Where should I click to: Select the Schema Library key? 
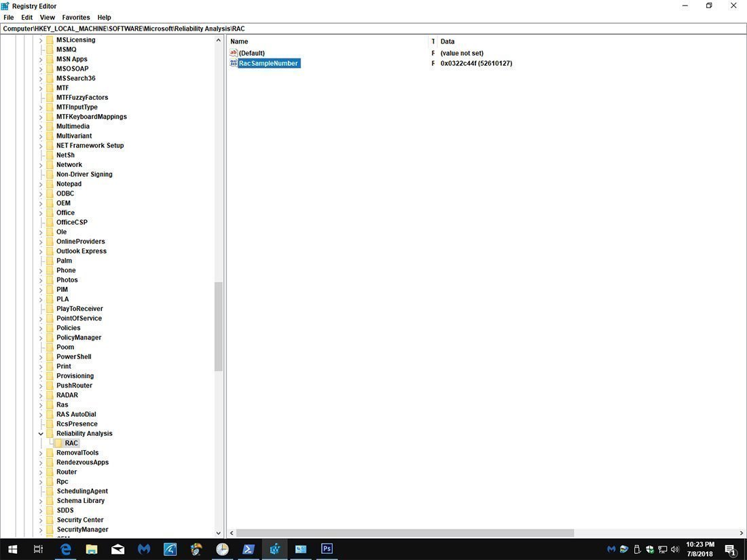pos(81,501)
